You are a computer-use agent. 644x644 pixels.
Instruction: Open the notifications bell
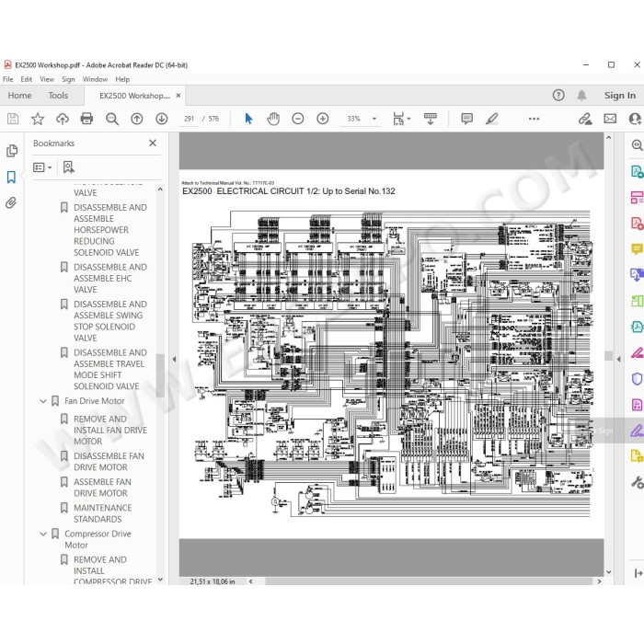coord(581,96)
